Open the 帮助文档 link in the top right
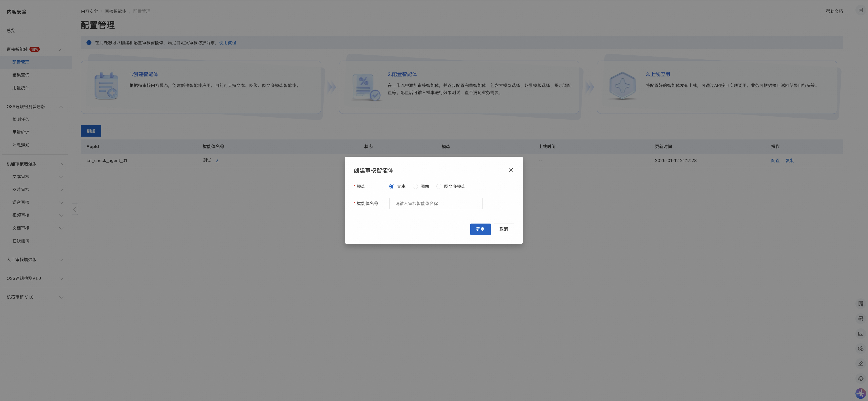The width and height of the screenshot is (868, 401). click(x=834, y=11)
